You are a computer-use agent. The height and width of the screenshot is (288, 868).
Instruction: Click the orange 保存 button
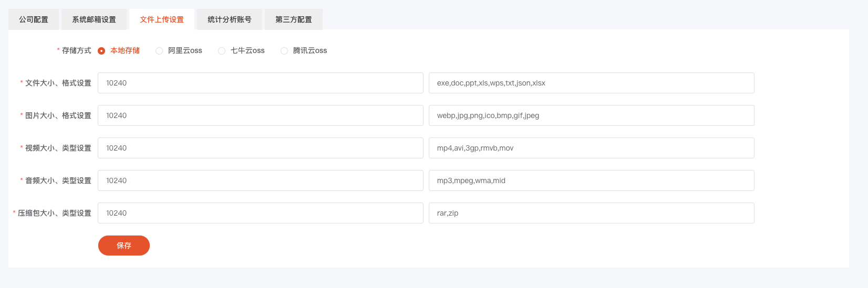[124, 246]
